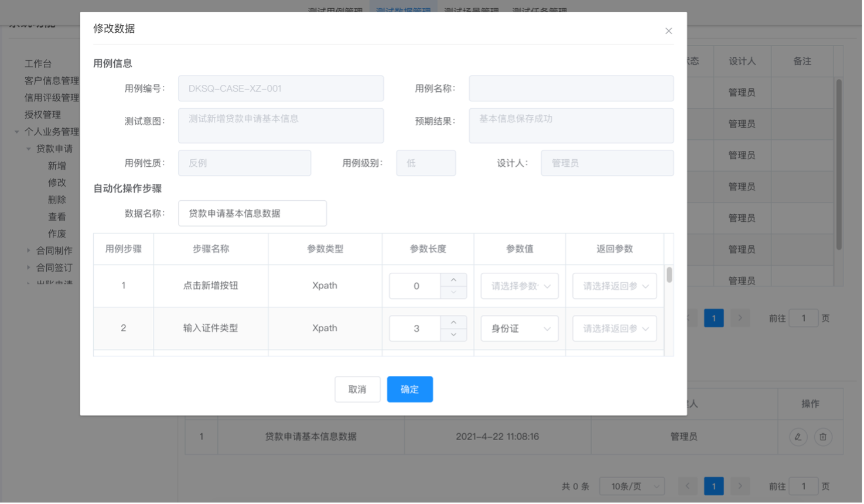Increase step 2 参数长度 with up arrow
The height and width of the screenshot is (504, 864).
tap(453, 323)
